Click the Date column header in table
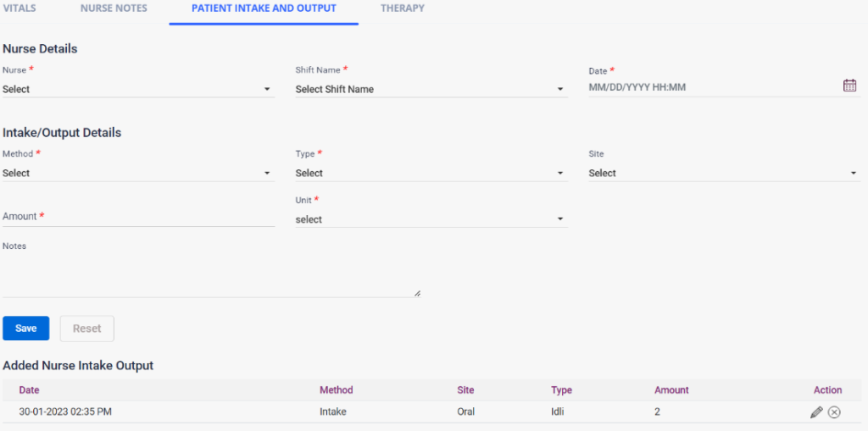This screenshot has width=868, height=431. (30, 390)
